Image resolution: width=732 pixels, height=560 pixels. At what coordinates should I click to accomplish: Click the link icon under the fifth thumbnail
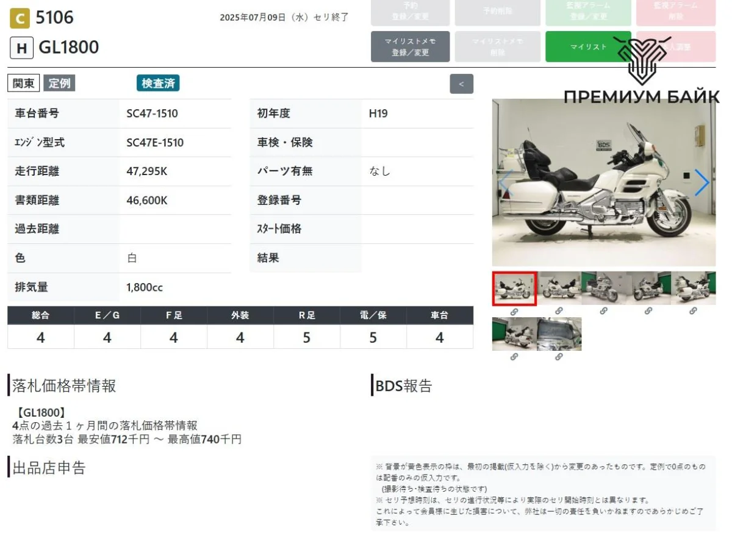pyautogui.click(x=693, y=311)
